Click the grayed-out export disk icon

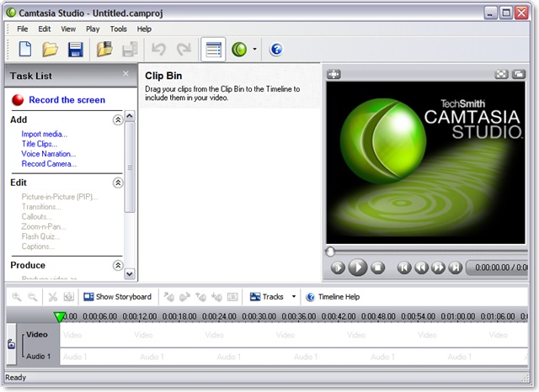130,50
